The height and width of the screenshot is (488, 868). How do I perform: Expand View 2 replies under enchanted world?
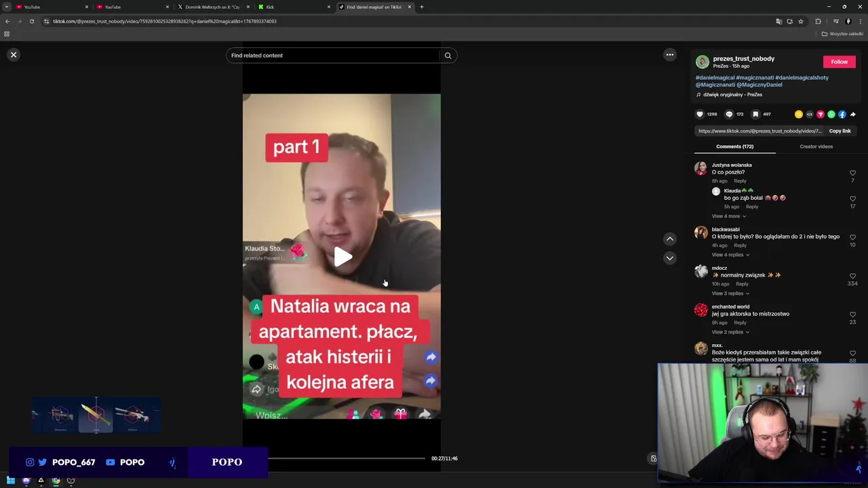(x=730, y=332)
